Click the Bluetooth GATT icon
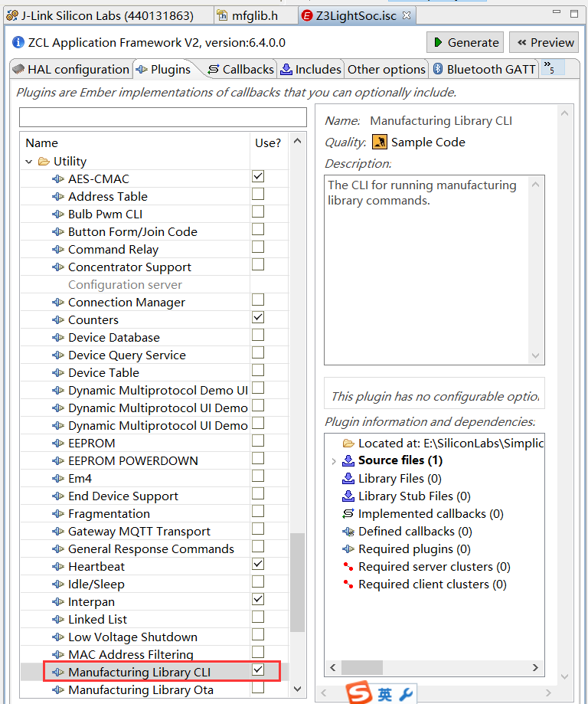 [438, 69]
